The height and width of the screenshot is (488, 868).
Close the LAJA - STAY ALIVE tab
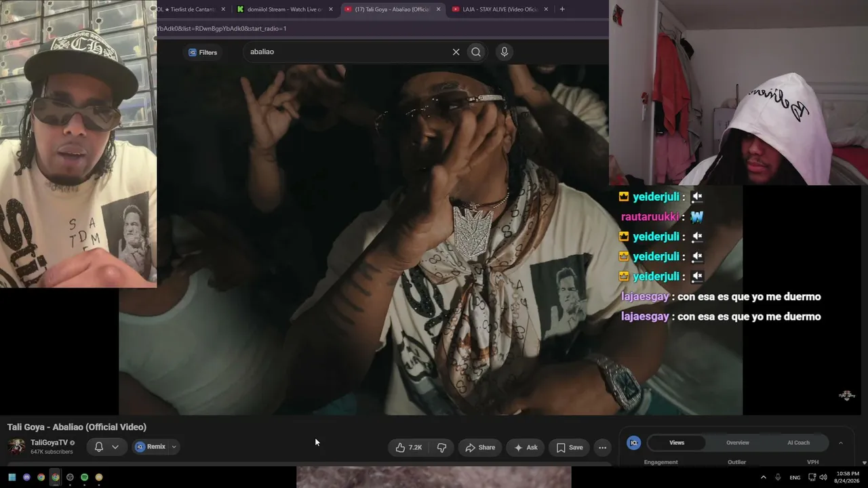click(546, 9)
